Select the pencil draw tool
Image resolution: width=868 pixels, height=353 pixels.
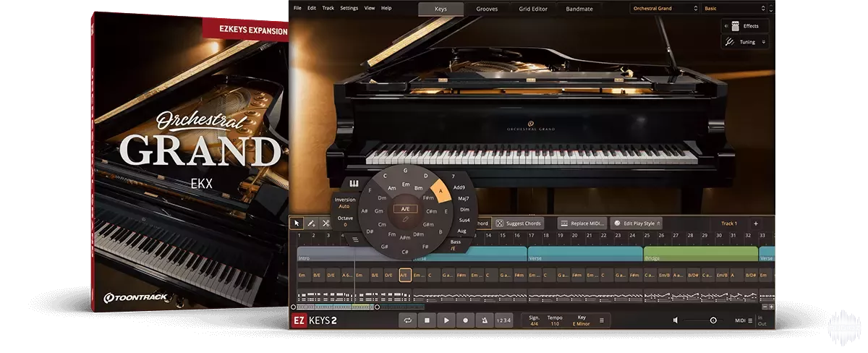coord(311,223)
